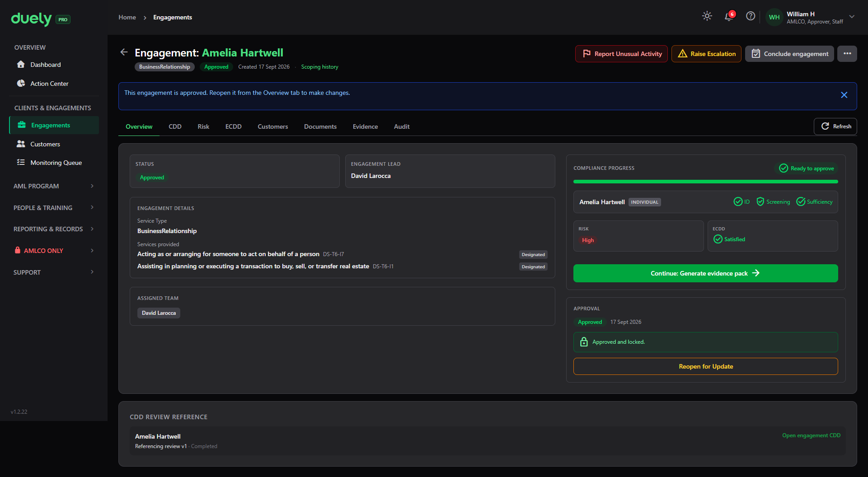The height and width of the screenshot is (477, 868).
Task: Click the Screening shield indicator
Action: click(x=773, y=202)
